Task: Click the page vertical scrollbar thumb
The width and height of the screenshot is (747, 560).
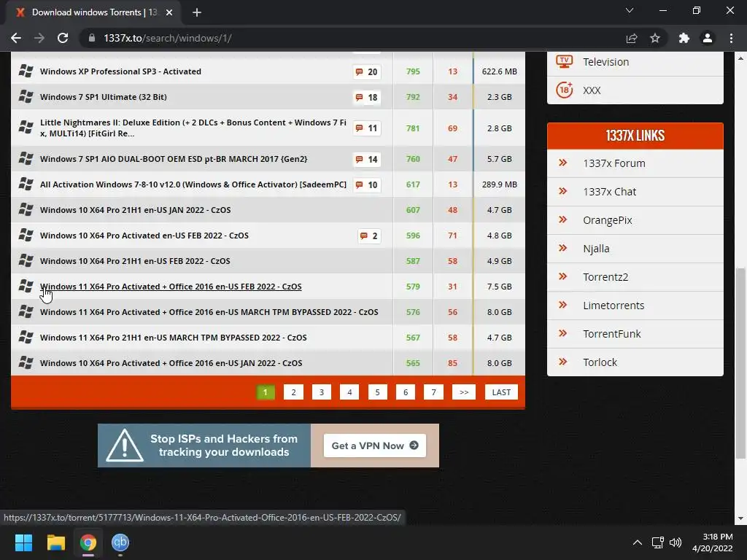Action: coord(740,363)
